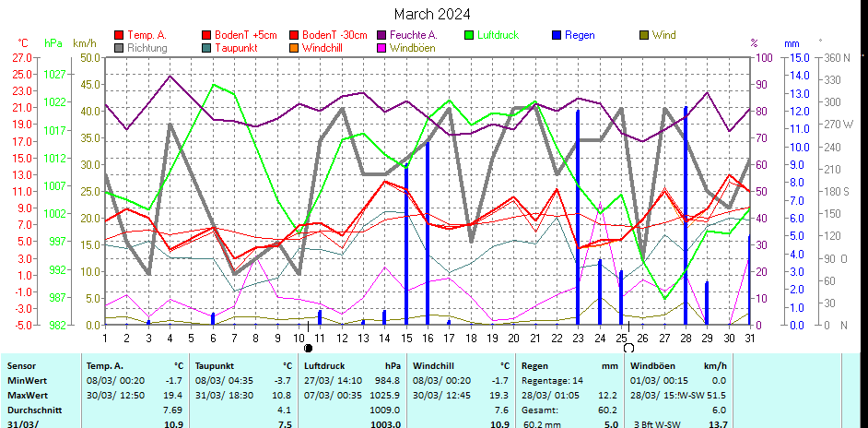The height and width of the screenshot is (428, 868).
Task: Click the purple Feuchte A. legend swatch
Action: pyautogui.click(x=381, y=35)
